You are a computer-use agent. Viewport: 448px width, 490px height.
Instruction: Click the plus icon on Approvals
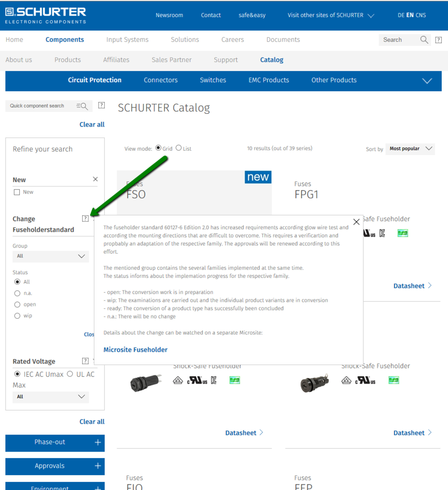[x=98, y=466]
